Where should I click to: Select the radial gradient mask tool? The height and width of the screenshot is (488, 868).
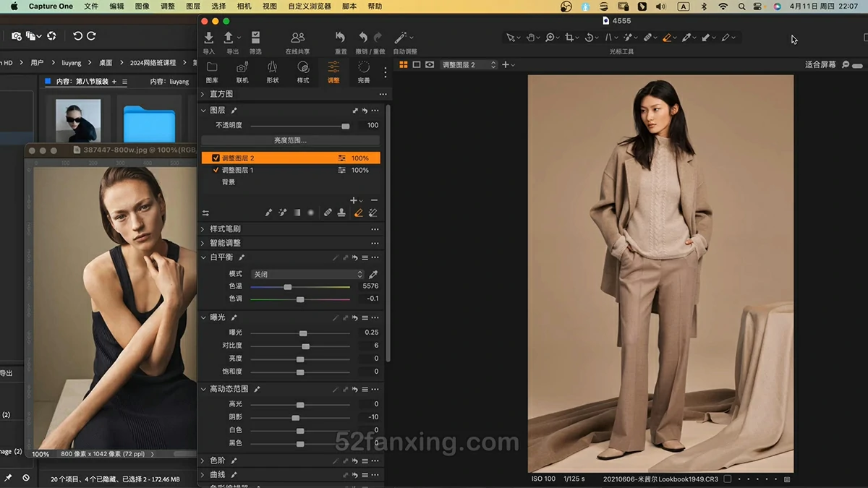(x=311, y=213)
